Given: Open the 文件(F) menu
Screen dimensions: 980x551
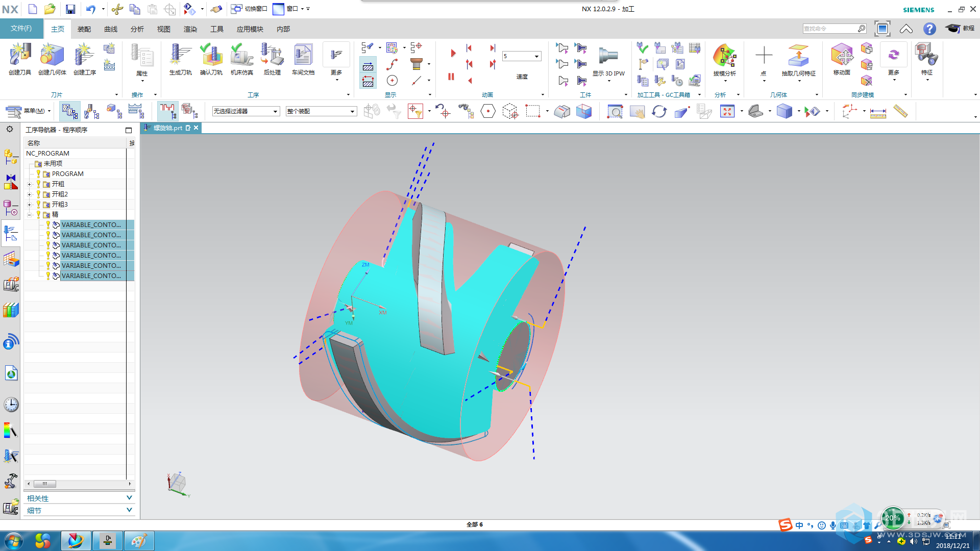Looking at the screenshot, I should point(21,29).
